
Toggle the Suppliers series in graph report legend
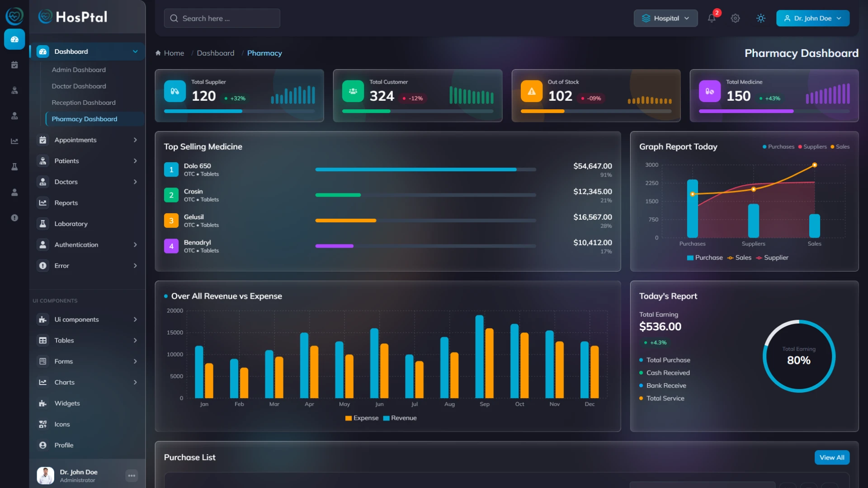(x=812, y=147)
